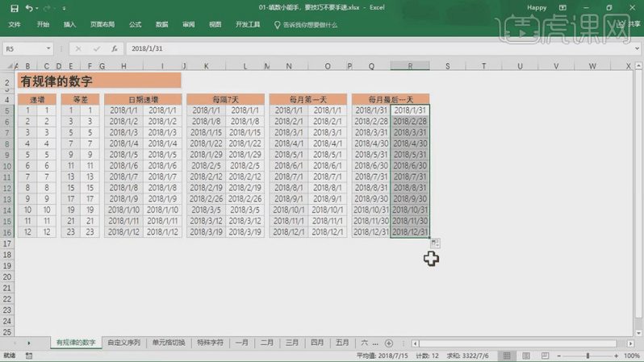Switch to the 自定义序列 sheet tab
This screenshot has width=644, height=362.
coord(123,343)
